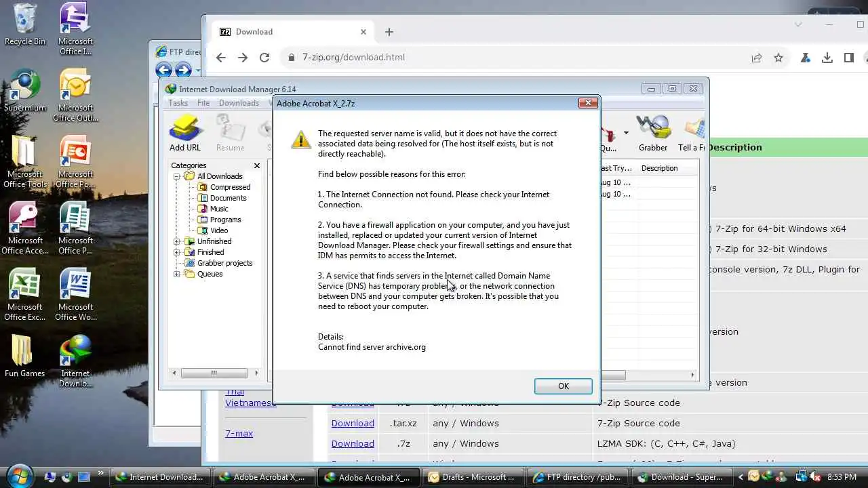Open the Tasks menu in IDM
The width and height of the screenshot is (868, 488).
[x=178, y=103]
